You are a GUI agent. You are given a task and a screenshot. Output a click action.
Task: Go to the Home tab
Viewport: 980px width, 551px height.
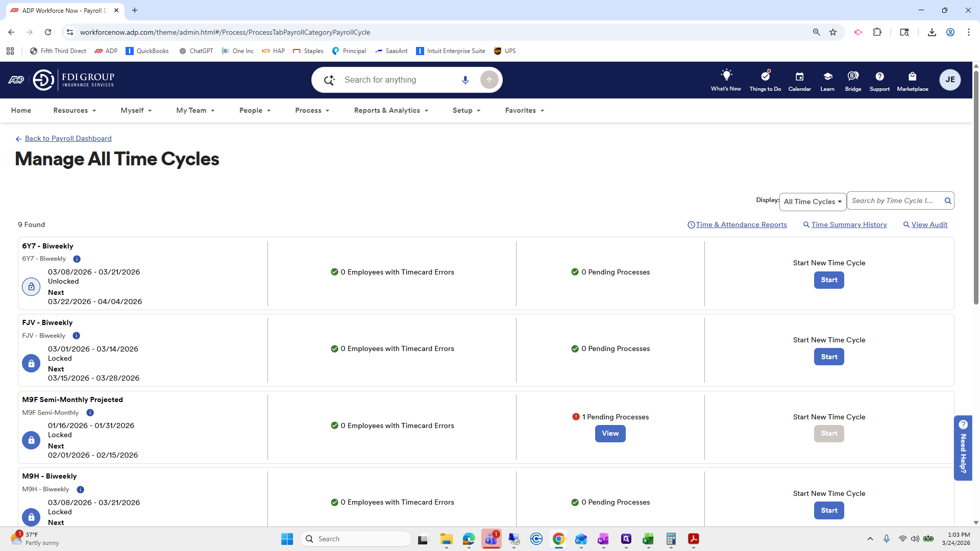21,110
